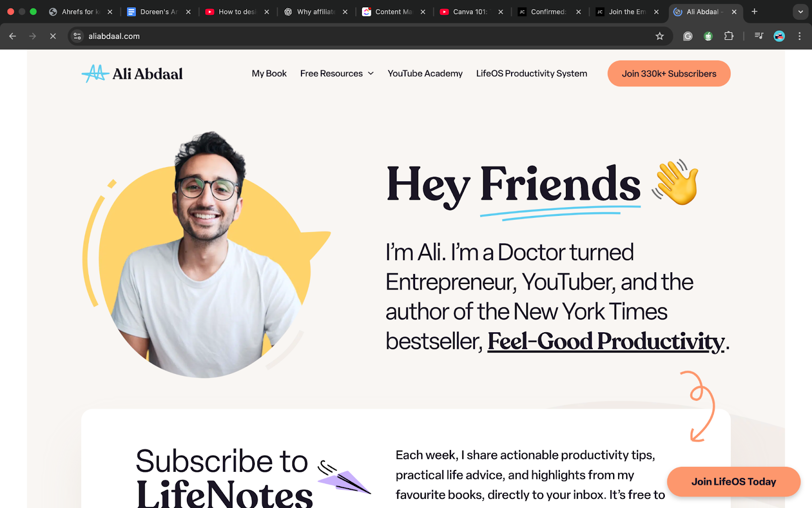The height and width of the screenshot is (508, 812).
Task: Bookmark this page with the star icon
Action: (659, 36)
